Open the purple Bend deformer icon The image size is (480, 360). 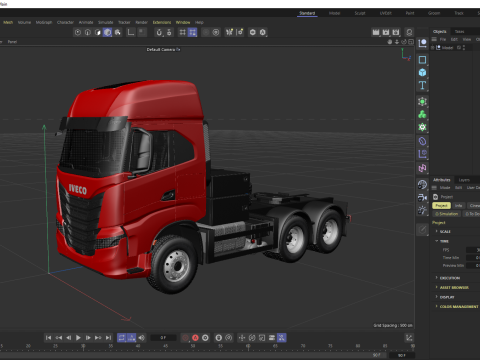click(422, 141)
